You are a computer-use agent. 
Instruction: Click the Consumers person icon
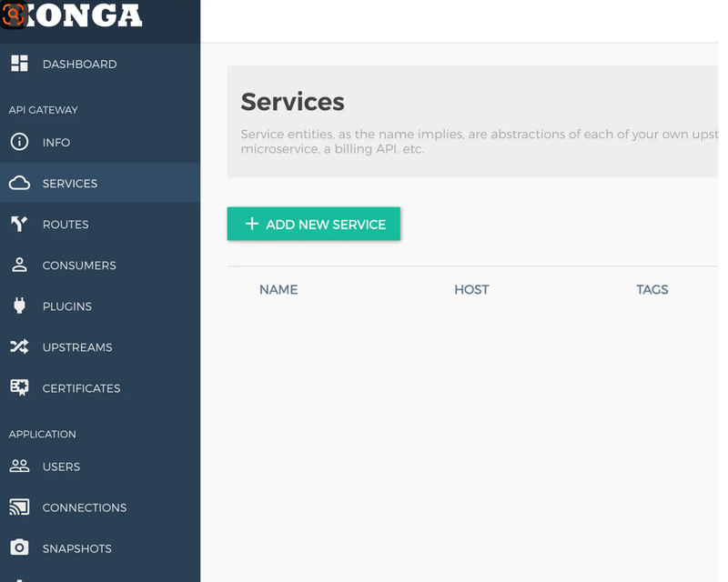pyautogui.click(x=19, y=265)
